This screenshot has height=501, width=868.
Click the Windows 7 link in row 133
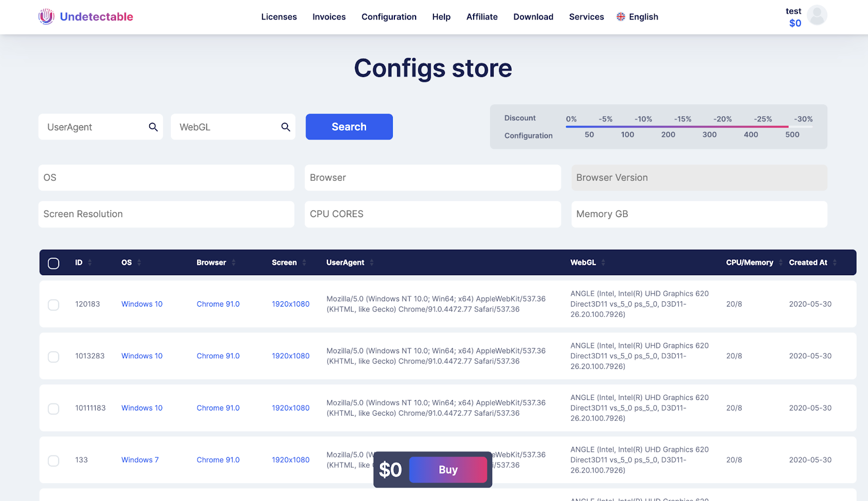[x=140, y=460]
